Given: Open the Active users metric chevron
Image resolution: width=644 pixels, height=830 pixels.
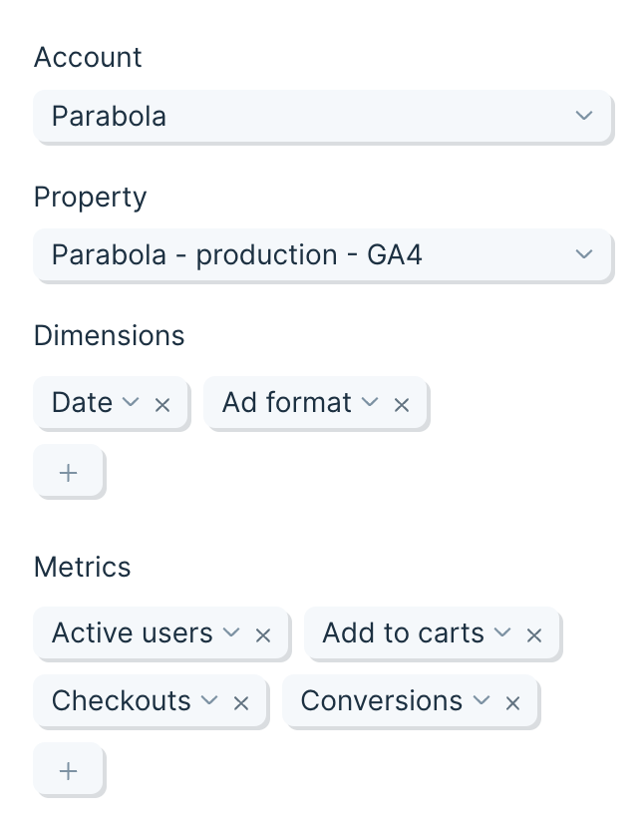Looking at the screenshot, I should (x=231, y=632).
